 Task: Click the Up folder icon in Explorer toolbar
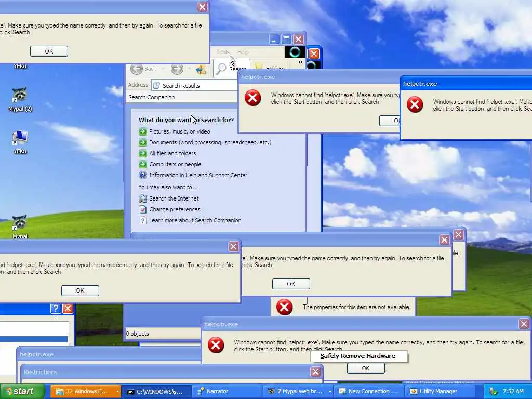(201, 69)
